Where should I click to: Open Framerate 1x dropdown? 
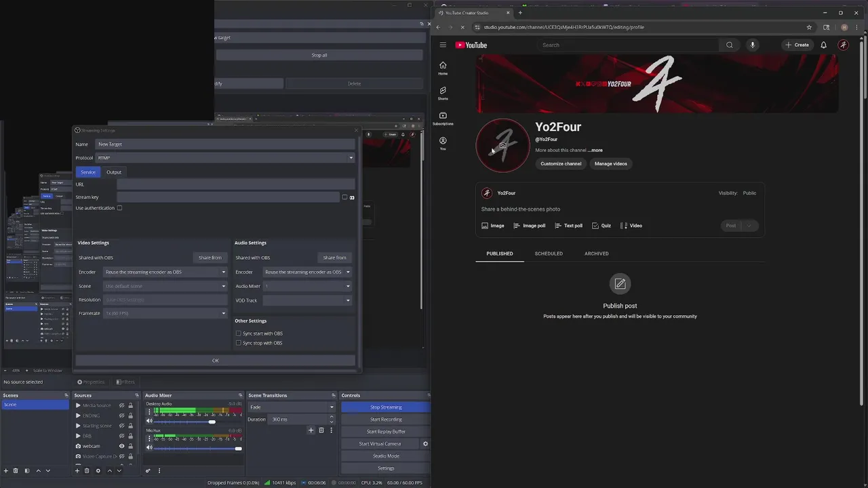(x=165, y=313)
